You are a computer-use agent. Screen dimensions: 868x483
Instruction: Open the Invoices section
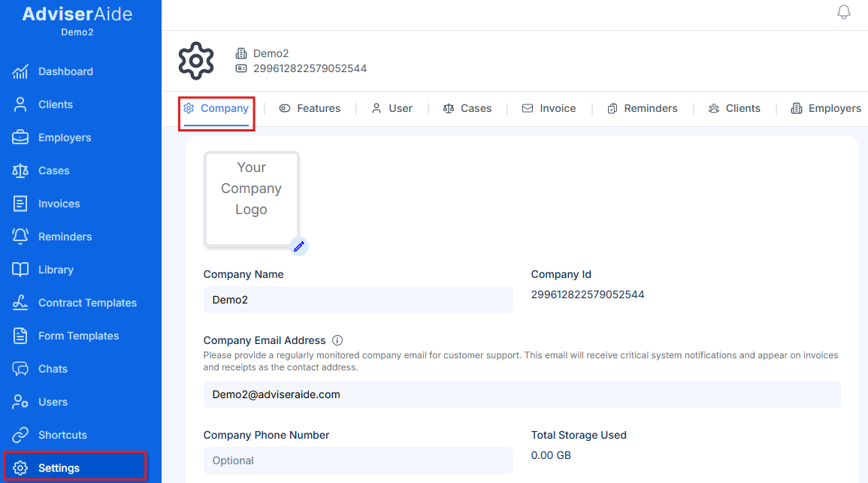59,204
